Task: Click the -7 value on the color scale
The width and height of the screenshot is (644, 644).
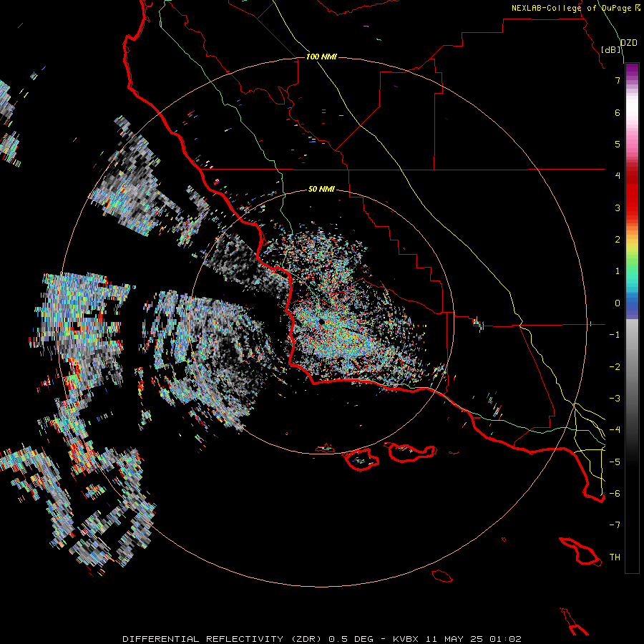Action: tap(615, 525)
